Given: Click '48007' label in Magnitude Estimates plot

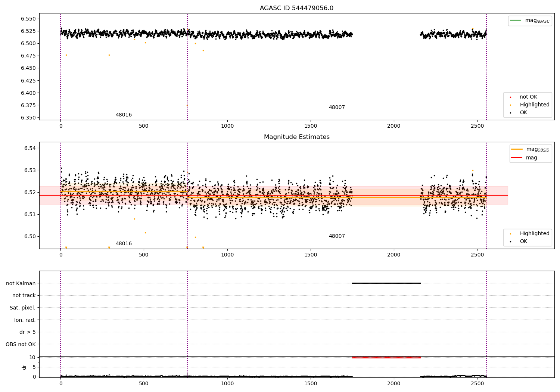Looking at the screenshot, I should (x=337, y=236).
